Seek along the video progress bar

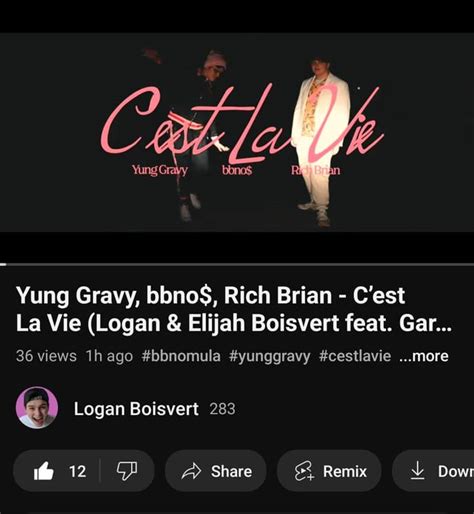pos(237,264)
